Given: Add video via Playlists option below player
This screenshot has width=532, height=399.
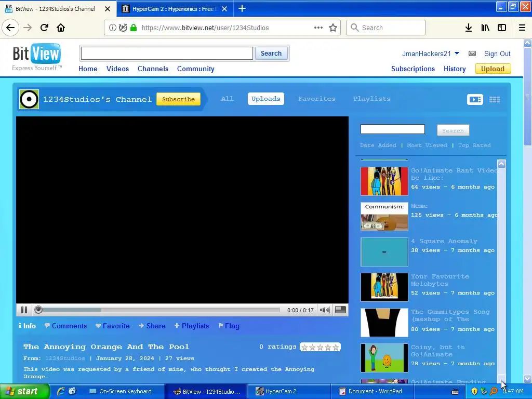Looking at the screenshot, I should tap(192, 326).
